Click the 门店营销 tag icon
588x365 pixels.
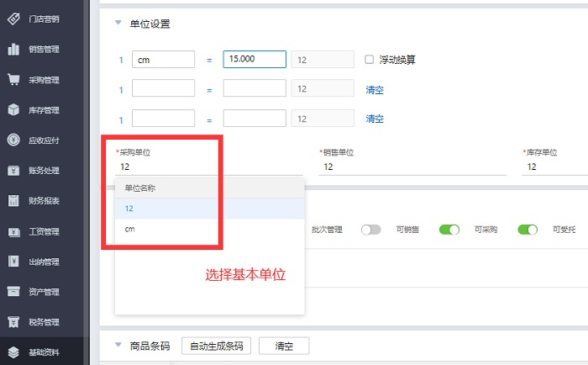point(14,19)
